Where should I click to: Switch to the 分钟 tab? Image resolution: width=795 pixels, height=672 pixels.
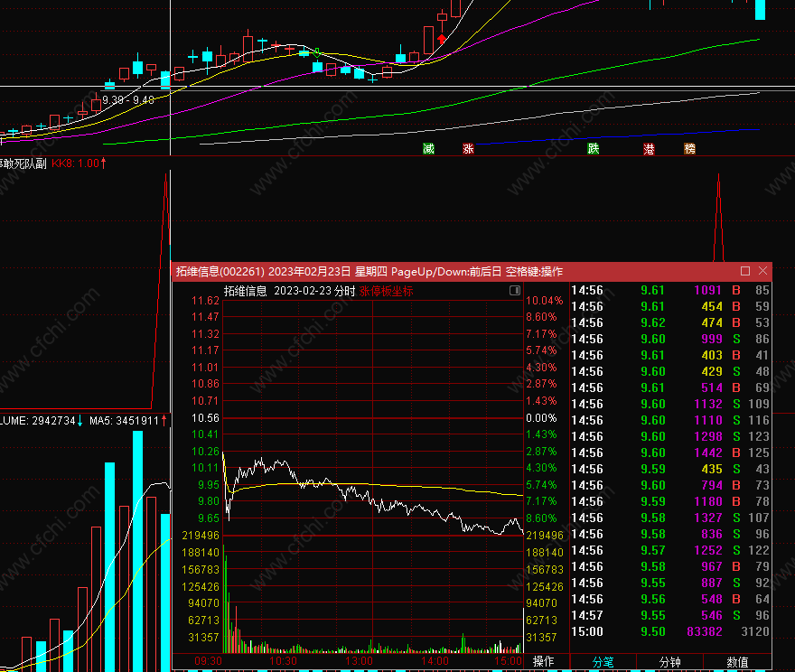[x=669, y=662]
